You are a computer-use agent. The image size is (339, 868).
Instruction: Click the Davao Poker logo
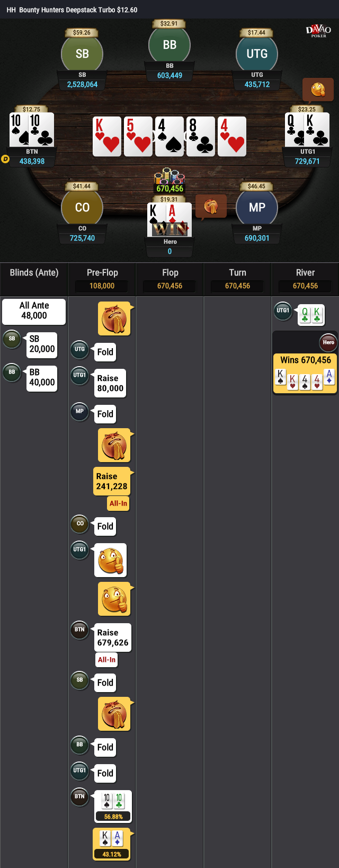(x=318, y=31)
